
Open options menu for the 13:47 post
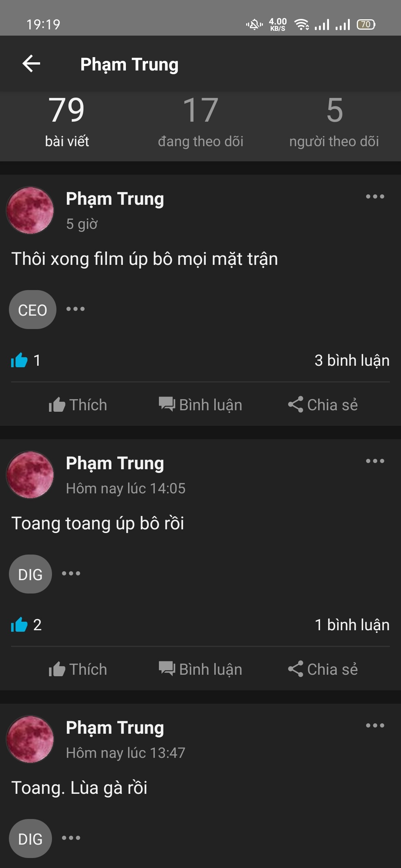(375, 726)
